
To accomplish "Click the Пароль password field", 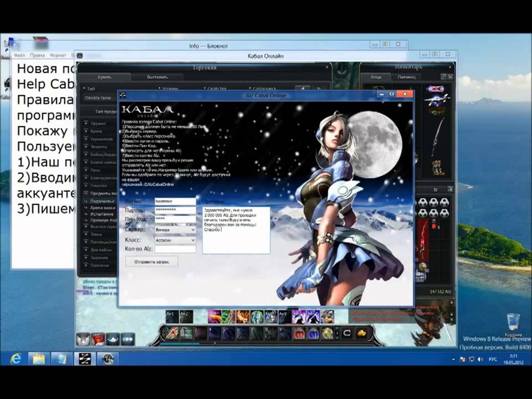I will point(175,210).
